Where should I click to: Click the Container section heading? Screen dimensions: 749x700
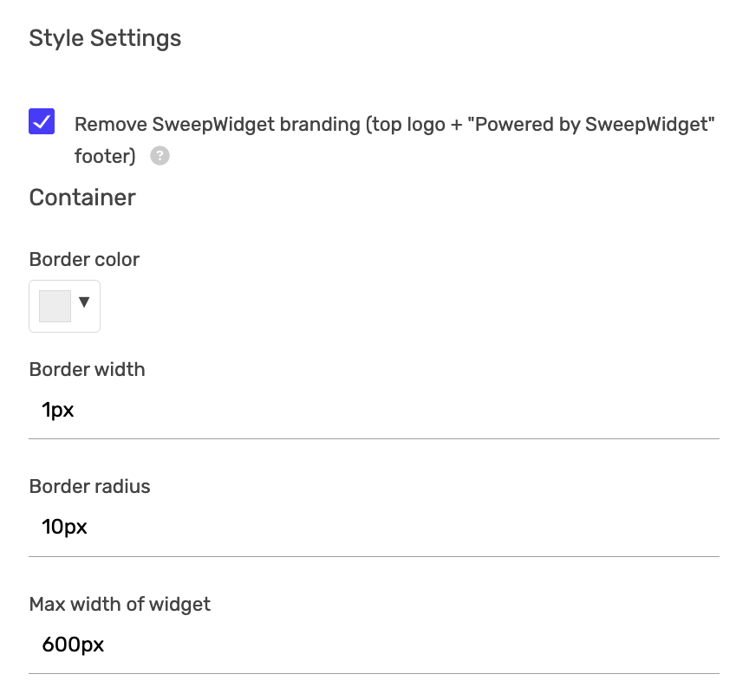[82, 198]
